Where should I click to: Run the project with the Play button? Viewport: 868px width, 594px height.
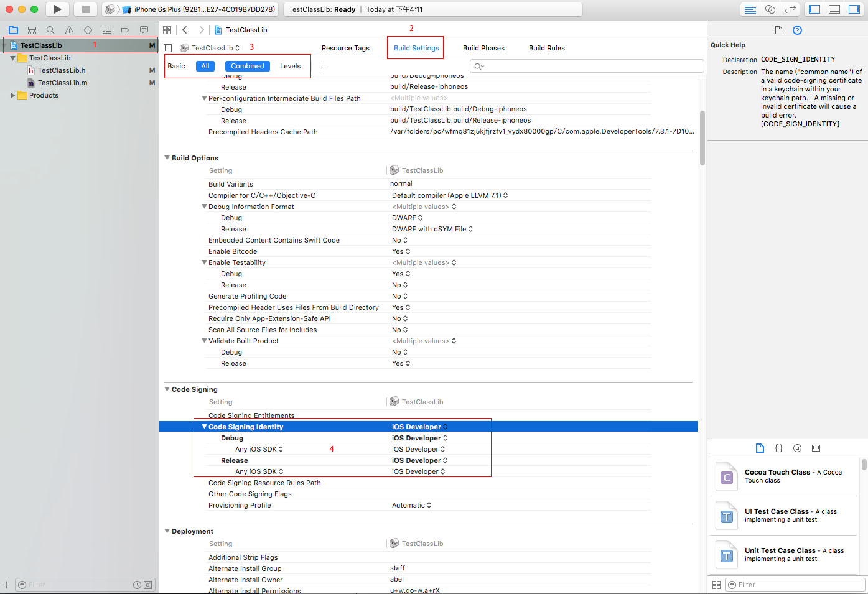point(57,9)
